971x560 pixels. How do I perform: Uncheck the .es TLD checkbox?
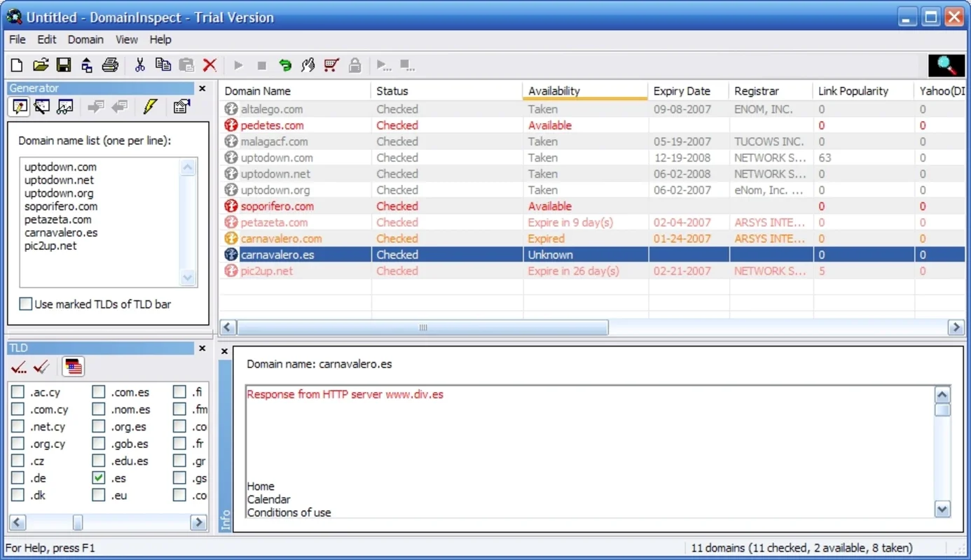pos(99,478)
